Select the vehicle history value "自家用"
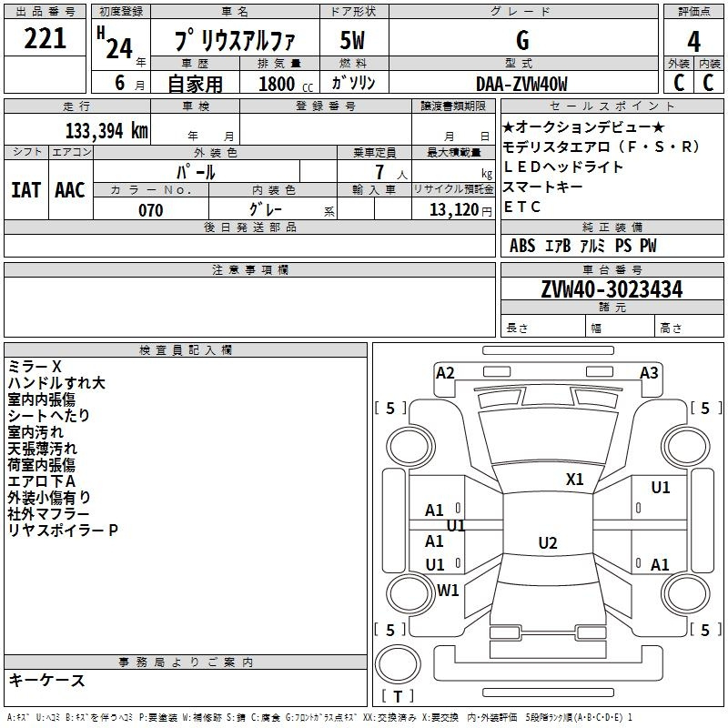The width and height of the screenshot is (728, 728). (195, 84)
